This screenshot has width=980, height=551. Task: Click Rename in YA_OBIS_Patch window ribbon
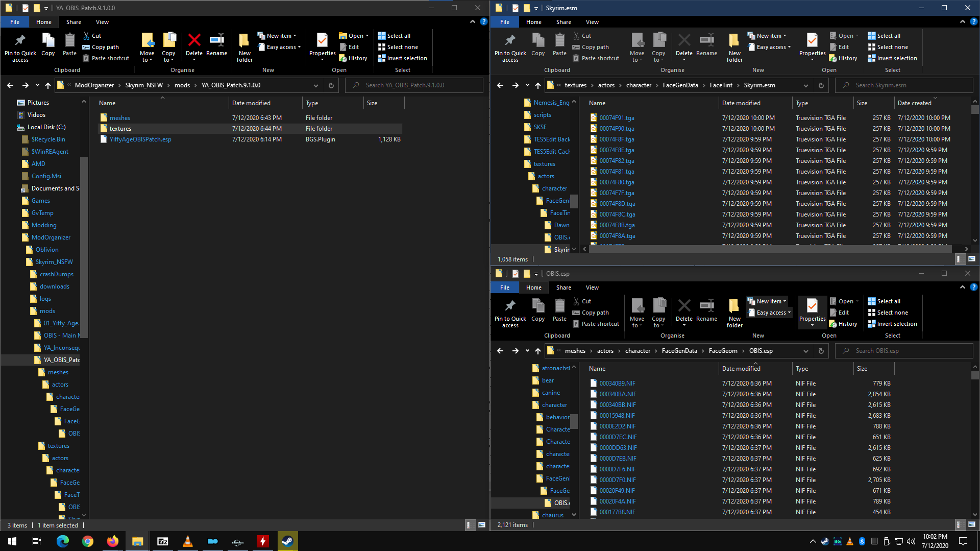(217, 44)
